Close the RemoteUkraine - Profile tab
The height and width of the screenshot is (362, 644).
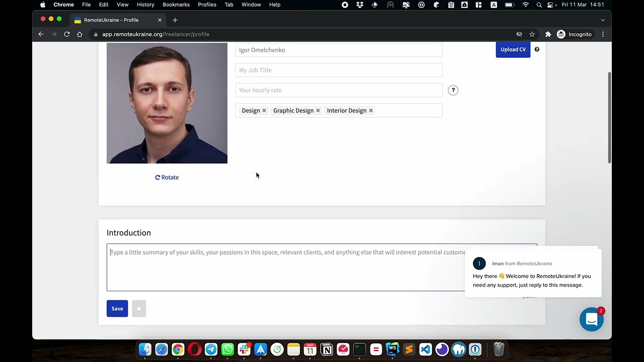click(159, 20)
